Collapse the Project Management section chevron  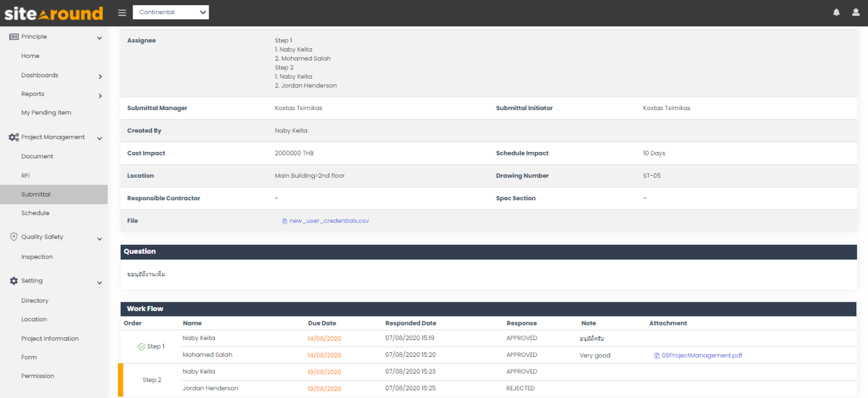pyautogui.click(x=99, y=138)
